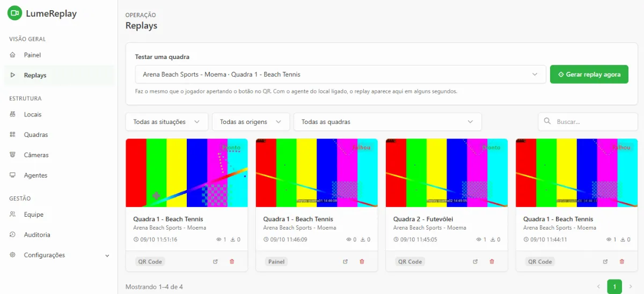Select Replays in the sidebar
The height and width of the screenshot is (294, 644).
(x=58, y=76)
